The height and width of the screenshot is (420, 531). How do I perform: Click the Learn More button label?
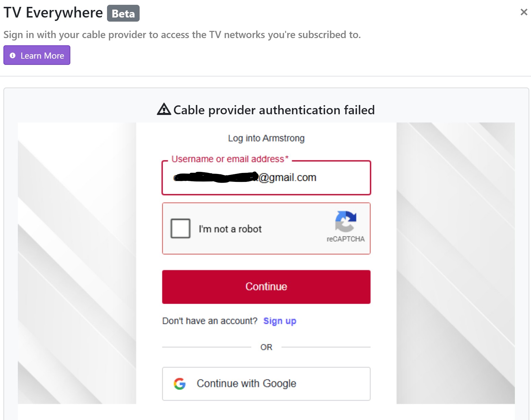tap(42, 56)
